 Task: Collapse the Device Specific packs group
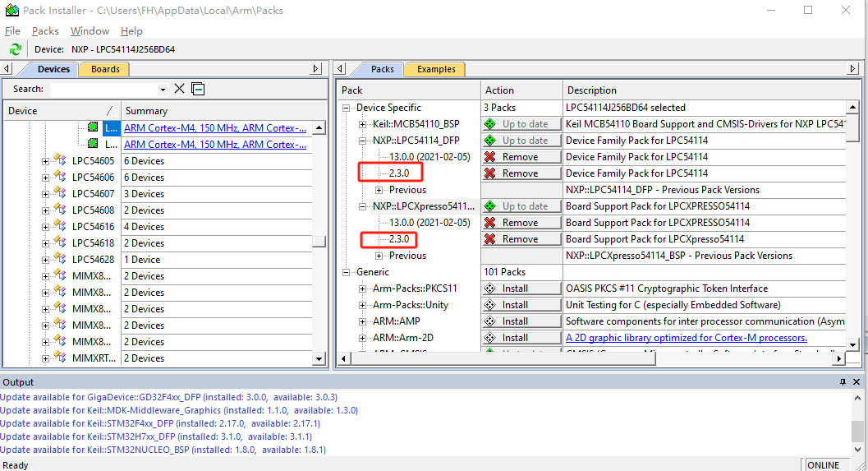[x=347, y=108]
